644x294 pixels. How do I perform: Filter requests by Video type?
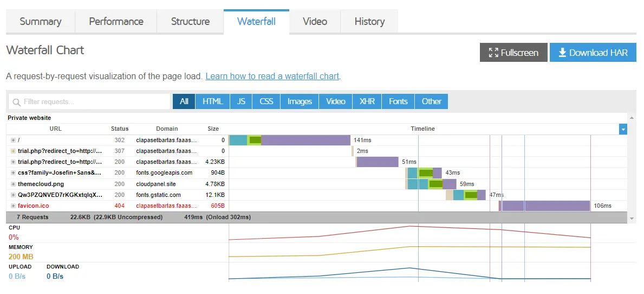pos(336,101)
